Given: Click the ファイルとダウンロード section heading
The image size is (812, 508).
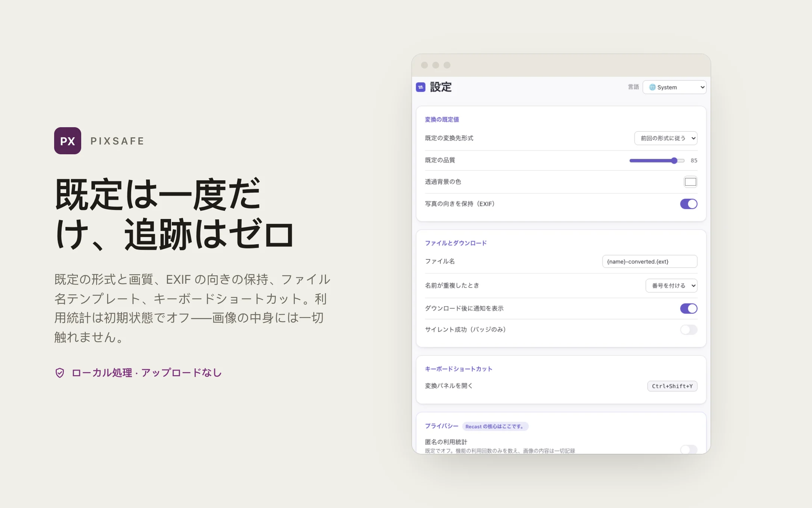Looking at the screenshot, I should click(x=456, y=243).
